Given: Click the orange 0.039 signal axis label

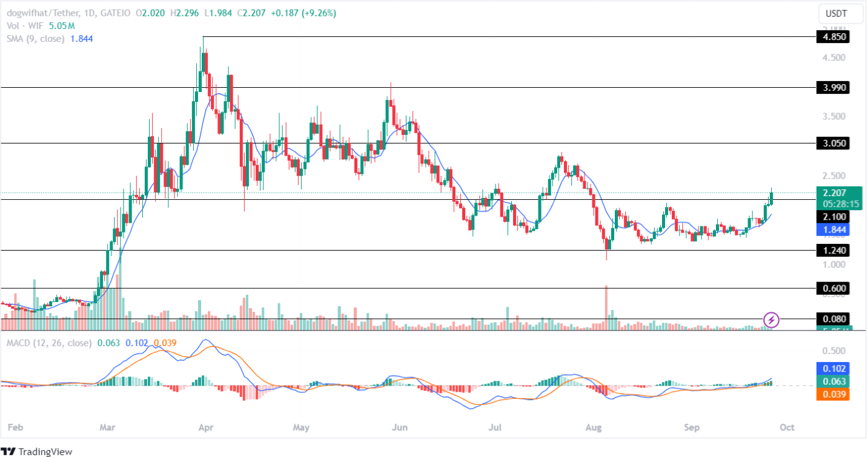Looking at the screenshot, I should click(x=833, y=394).
